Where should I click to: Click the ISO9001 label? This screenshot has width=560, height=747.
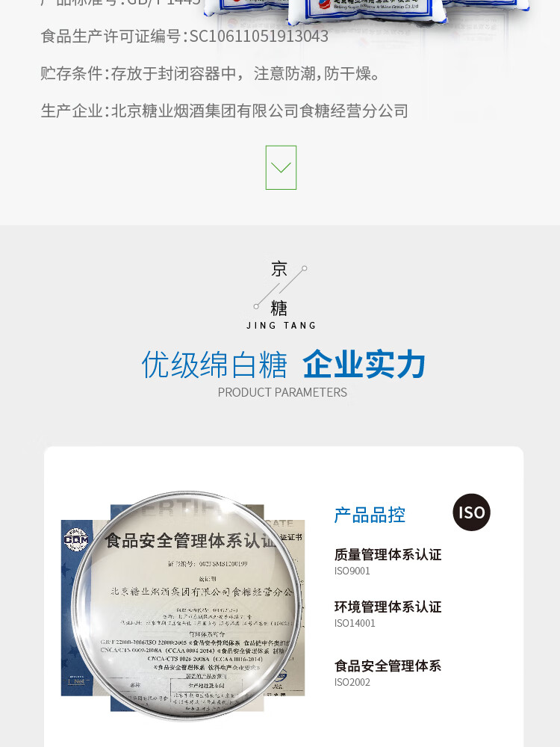pos(352,571)
